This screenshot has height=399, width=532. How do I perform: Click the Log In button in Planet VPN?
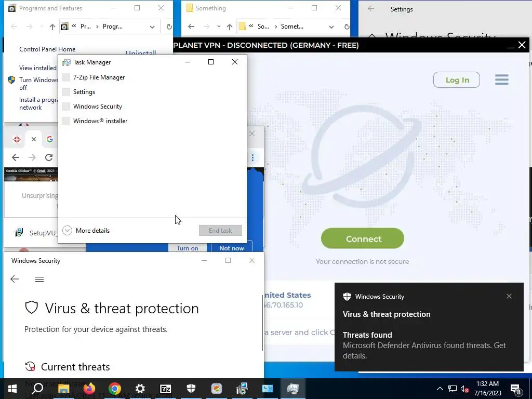coord(457,80)
